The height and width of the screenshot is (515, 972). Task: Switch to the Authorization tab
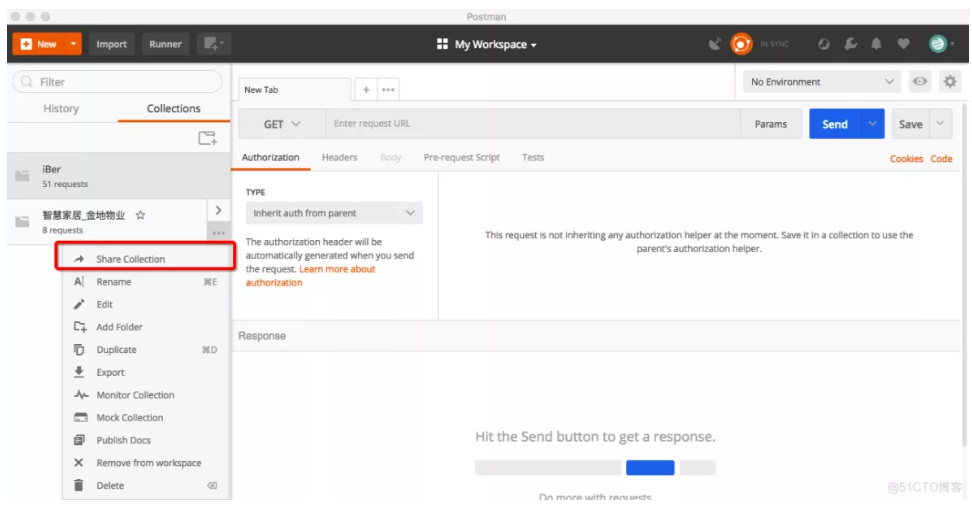tap(270, 157)
